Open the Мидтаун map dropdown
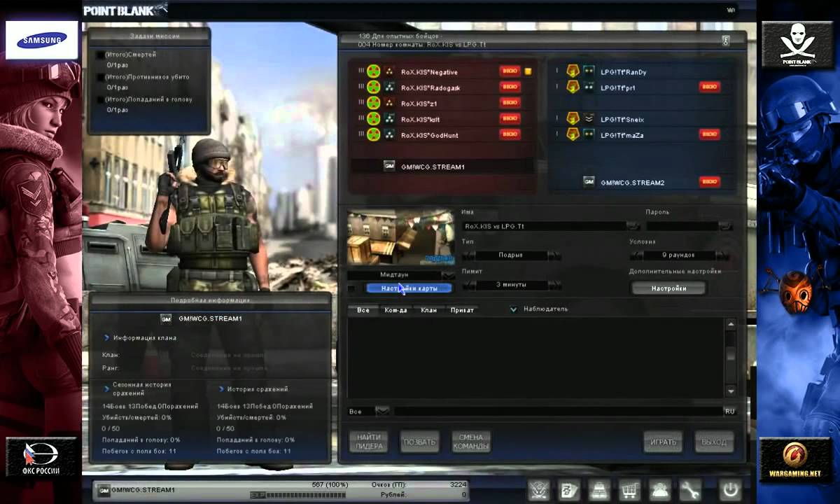This screenshot has width=840, height=504. click(x=447, y=275)
